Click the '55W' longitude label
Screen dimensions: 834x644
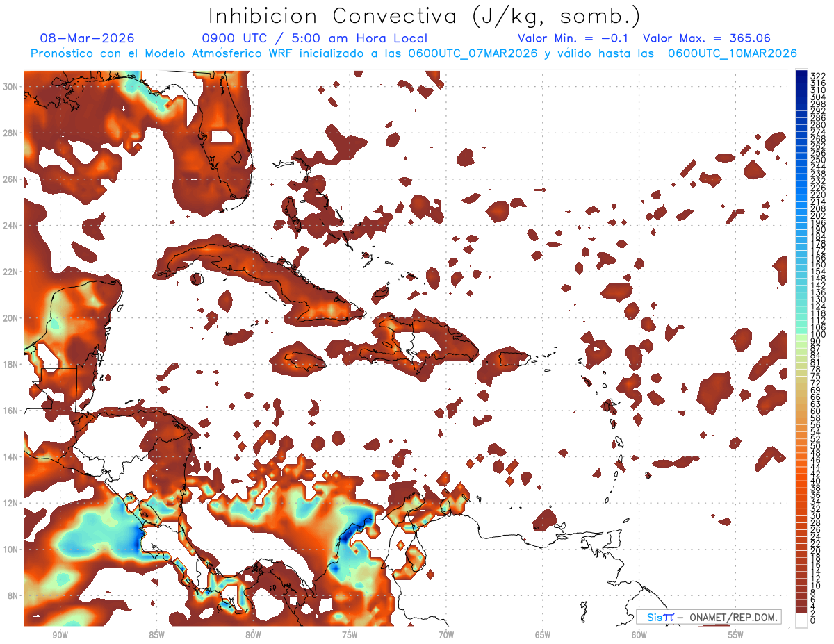(735, 635)
